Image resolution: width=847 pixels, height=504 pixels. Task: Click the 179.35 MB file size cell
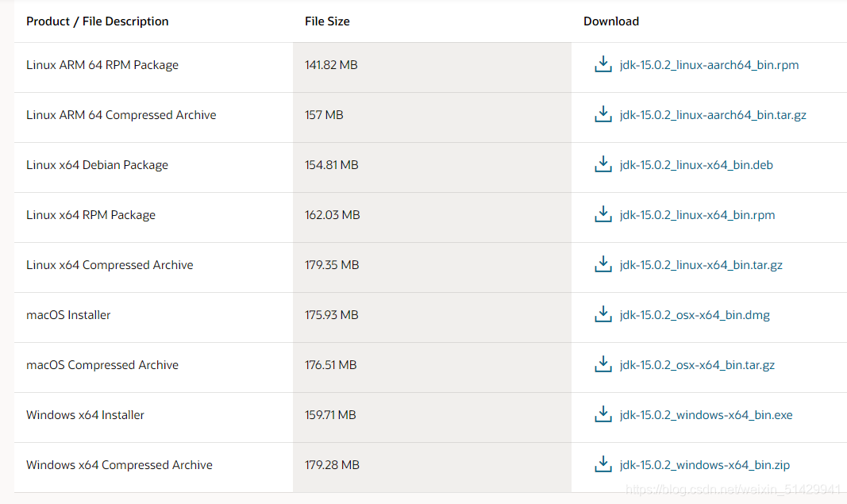pos(432,267)
